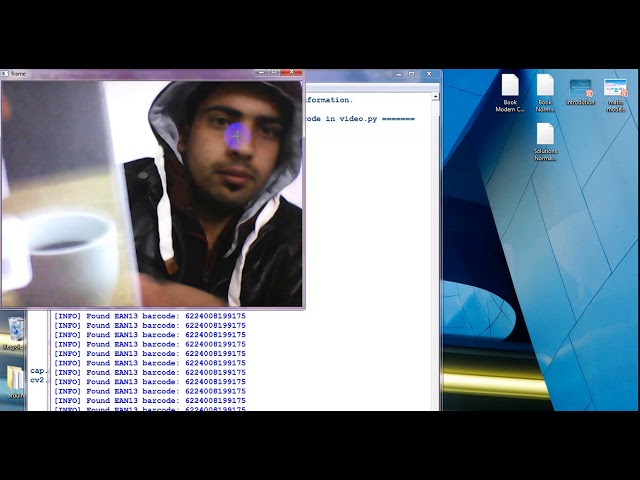Viewport: 640px width, 480px height.
Task: Click the 'video.py' text line in the shell
Action: coord(360,119)
